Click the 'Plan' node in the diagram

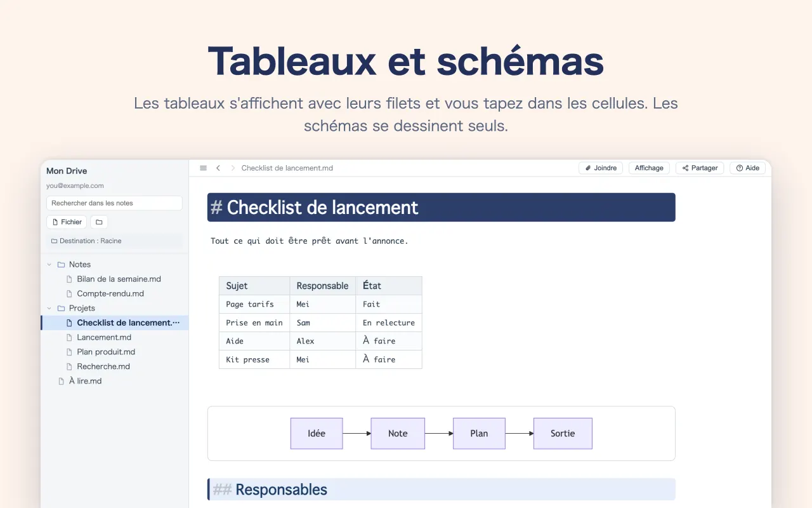479,434
